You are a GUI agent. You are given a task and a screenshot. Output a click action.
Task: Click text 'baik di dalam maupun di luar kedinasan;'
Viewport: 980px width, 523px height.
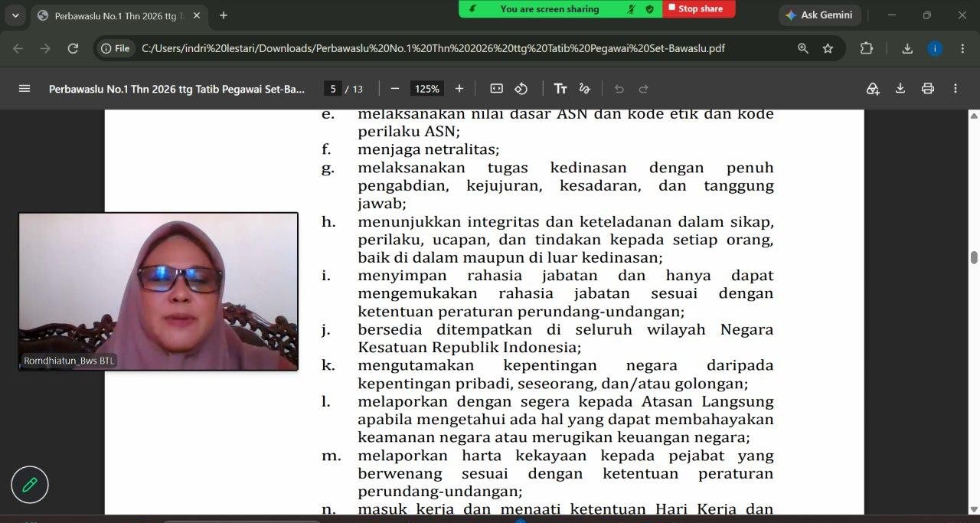(x=510, y=258)
